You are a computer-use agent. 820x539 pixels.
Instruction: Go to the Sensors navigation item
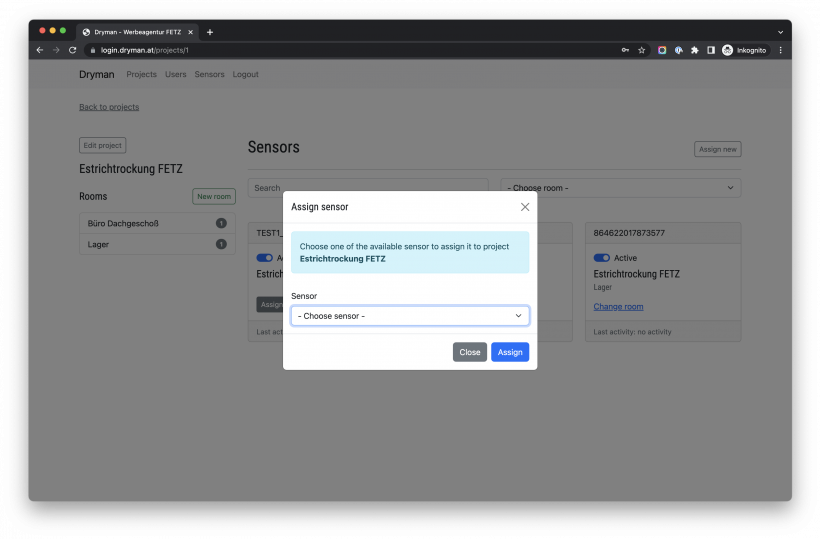pos(209,74)
